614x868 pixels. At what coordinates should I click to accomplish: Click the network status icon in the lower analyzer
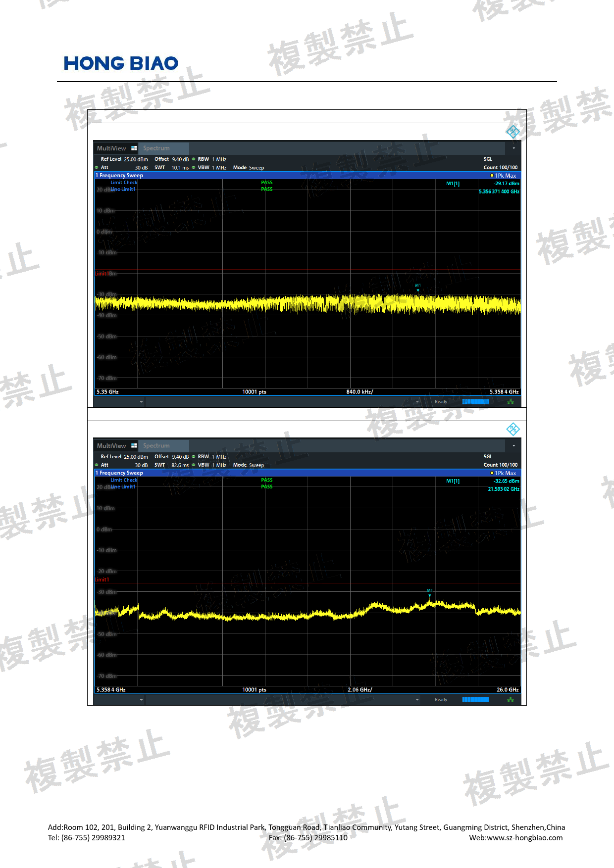point(511,699)
